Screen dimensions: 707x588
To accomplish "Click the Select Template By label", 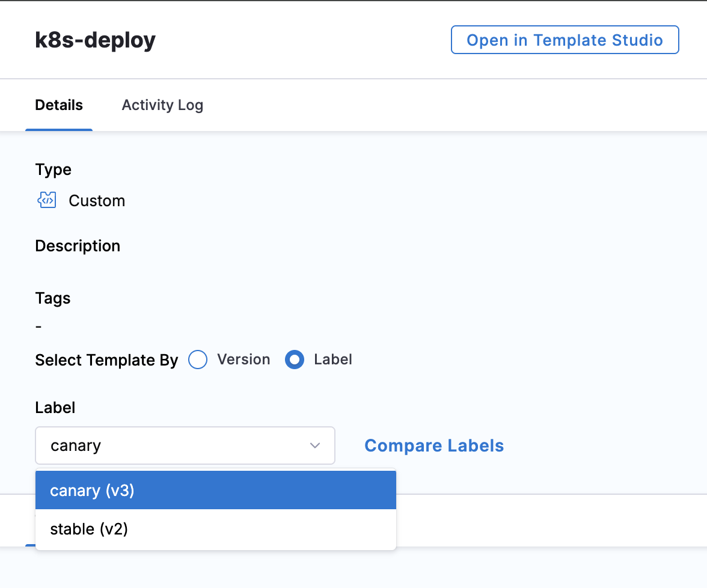I will click(106, 360).
